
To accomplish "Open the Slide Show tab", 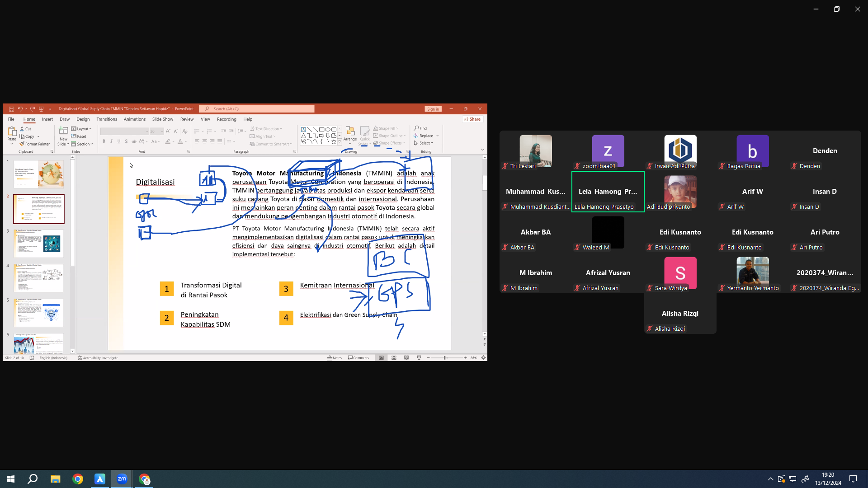I will click(x=163, y=119).
